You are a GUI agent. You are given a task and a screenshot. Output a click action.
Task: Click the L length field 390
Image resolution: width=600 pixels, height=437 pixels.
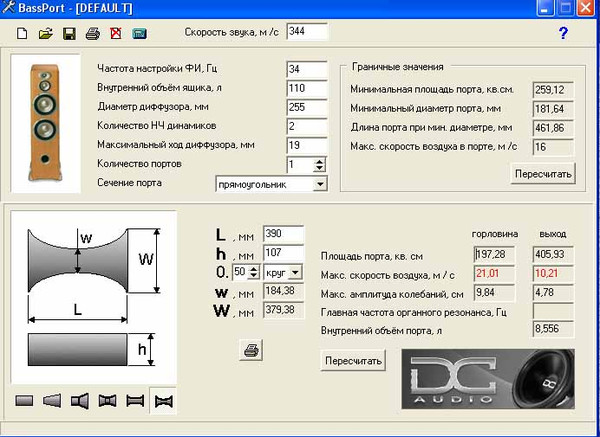pyautogui.click(x=284, y=234)
